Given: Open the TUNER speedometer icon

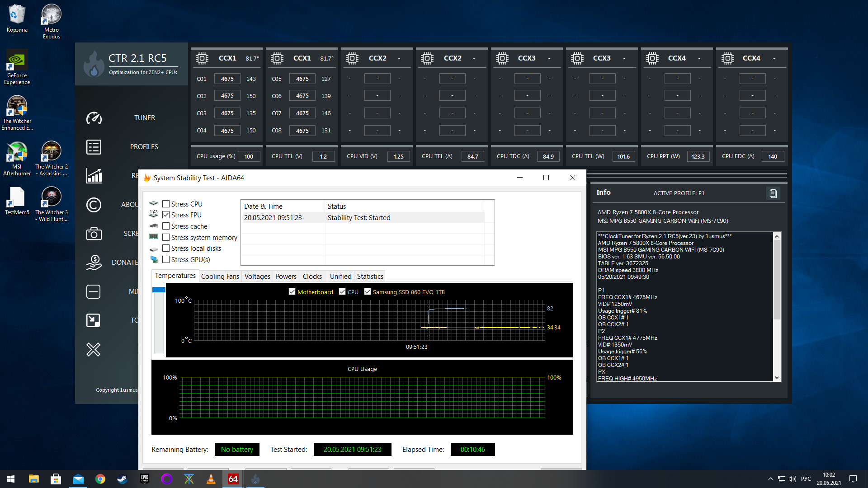Looking at the screenshot, I should click(x=94, y=118).
